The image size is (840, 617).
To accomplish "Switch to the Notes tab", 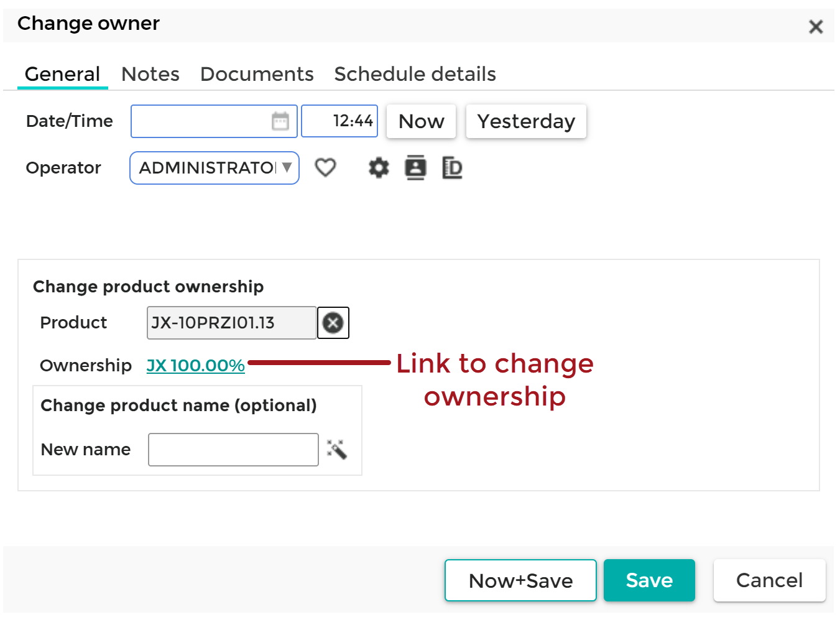I will click(x=150, y=73).
